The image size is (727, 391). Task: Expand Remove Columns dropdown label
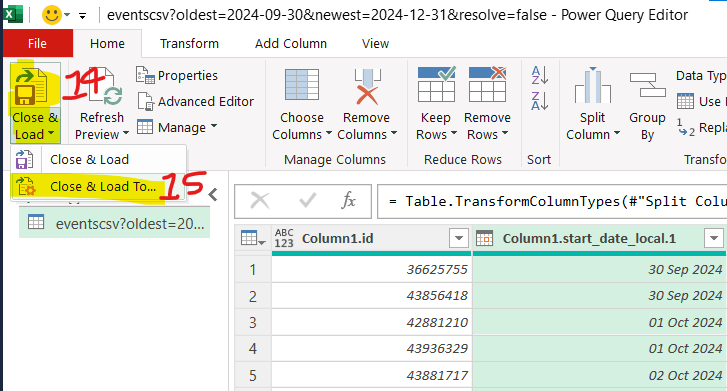[367, 126]
